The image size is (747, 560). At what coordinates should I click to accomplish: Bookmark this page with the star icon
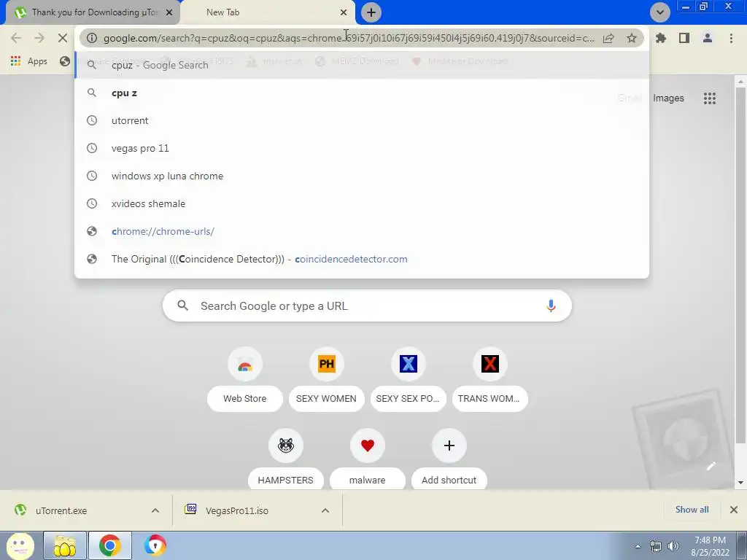pyautogui.click(x=632, y=38)
